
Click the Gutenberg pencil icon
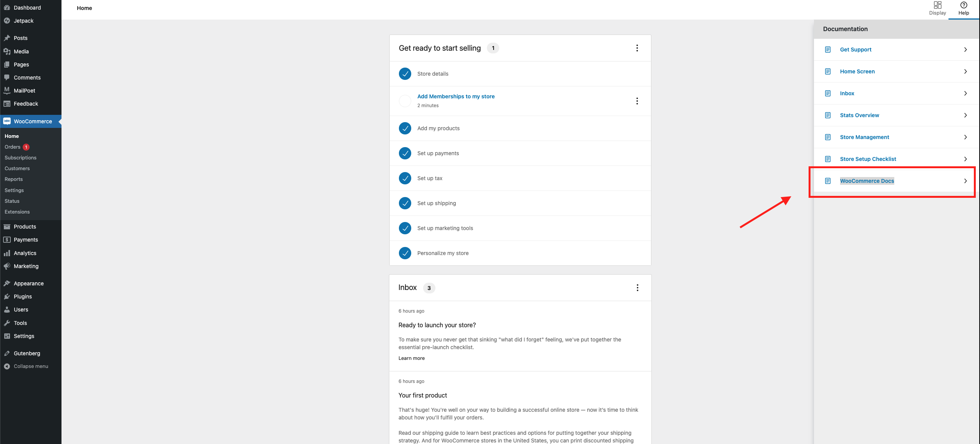tap(7, 353)
